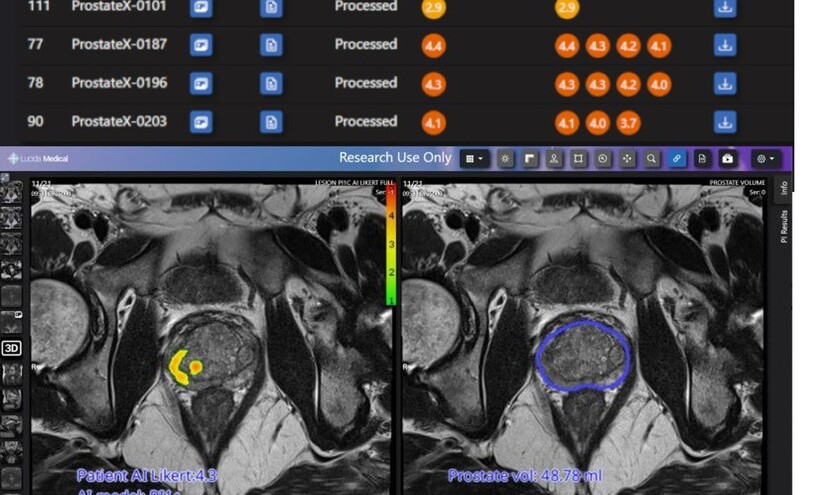The width and height of the screenshot is (840, 495).
Task: Toggle the blue link viewports button
Action: click(x=677, y=159)
